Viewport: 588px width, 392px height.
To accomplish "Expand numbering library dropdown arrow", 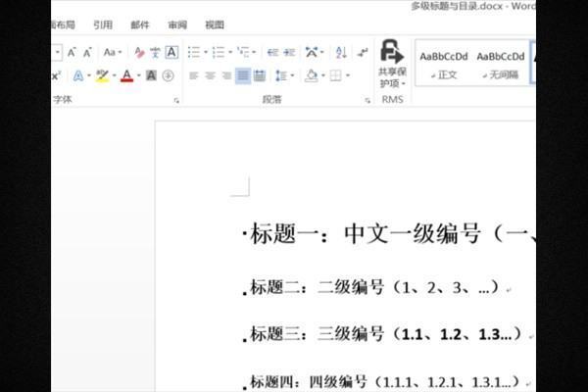I will (x=230, y=53).
